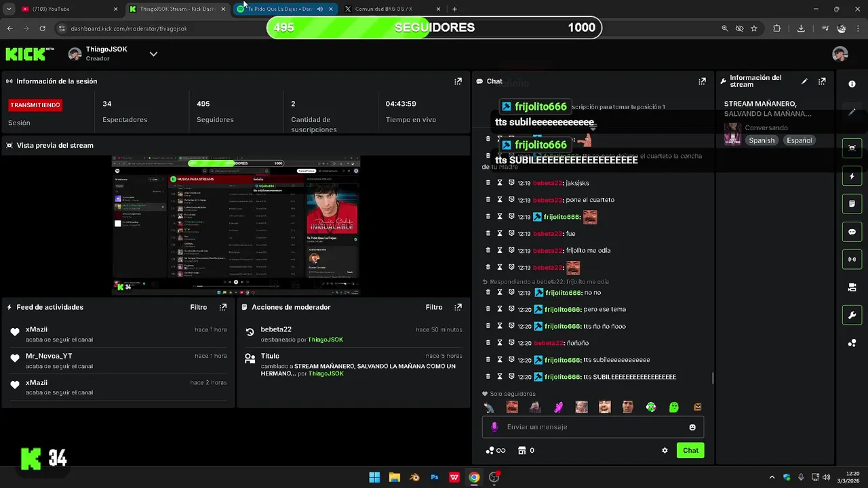This screenshot has width=868, height=488.
Task: Open Chrome extensions puzzle icon
Action: click(777, 28)
